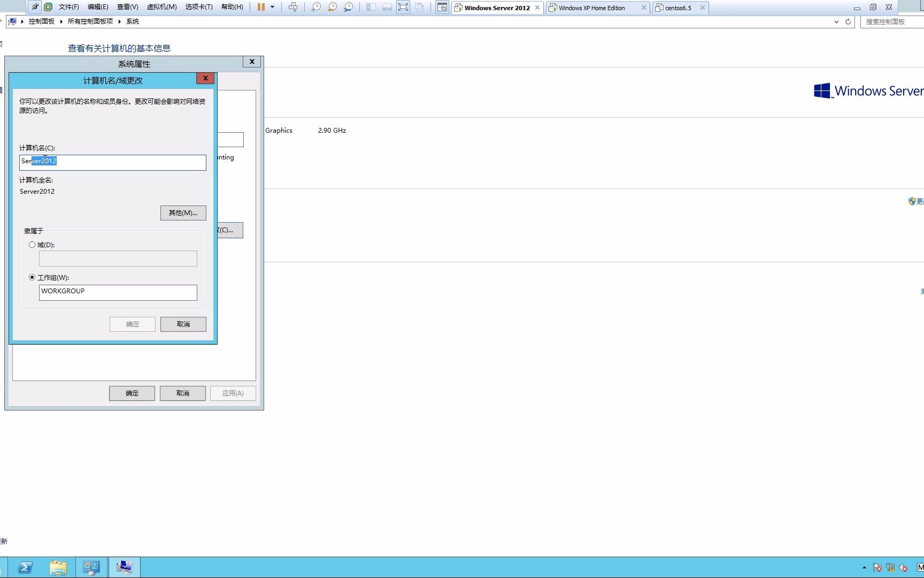Click 应用(A) in 系统属性 window
This screenshot has width=924, height=578.
pos(233,393)
